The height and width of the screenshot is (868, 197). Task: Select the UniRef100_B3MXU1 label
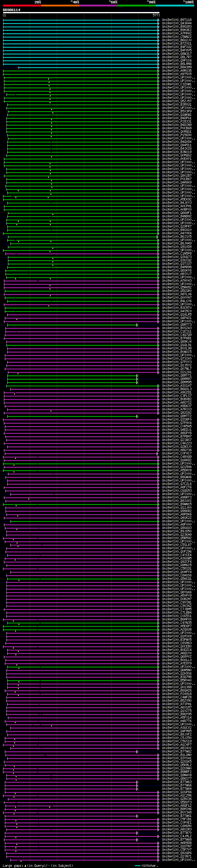(177, 104)
